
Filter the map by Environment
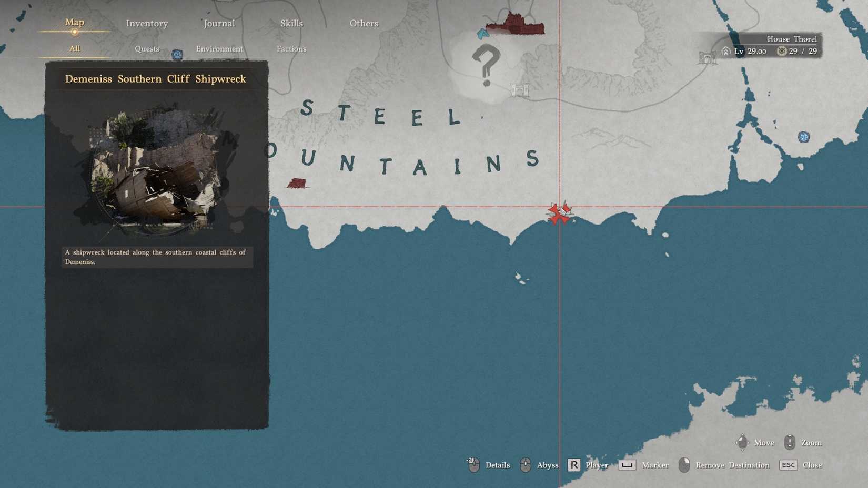219,49
